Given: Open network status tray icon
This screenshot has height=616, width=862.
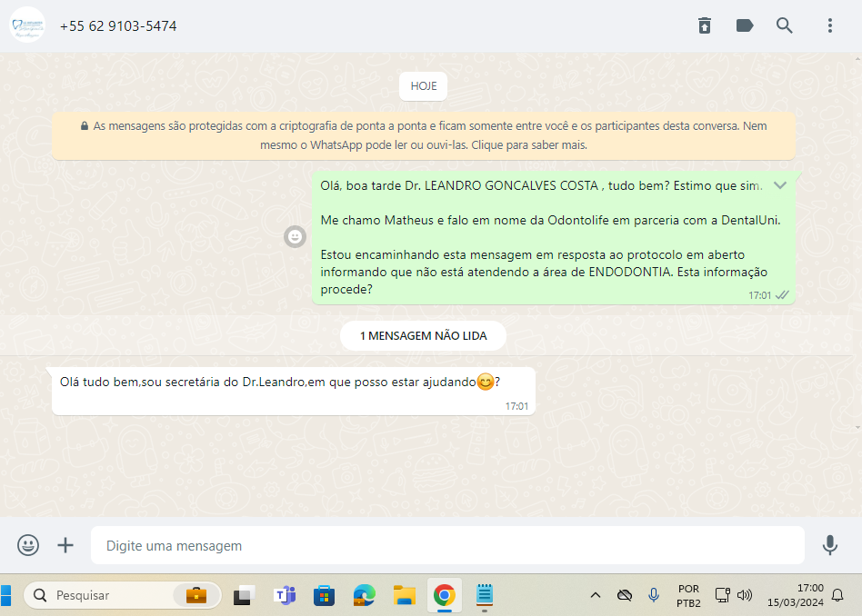Looking at the screenshot, I should pos(722,595).
